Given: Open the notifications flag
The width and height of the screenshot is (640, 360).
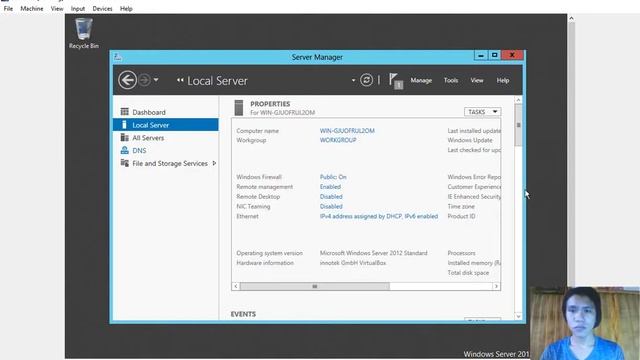Looking at the screenshot, I should point(395,80).
